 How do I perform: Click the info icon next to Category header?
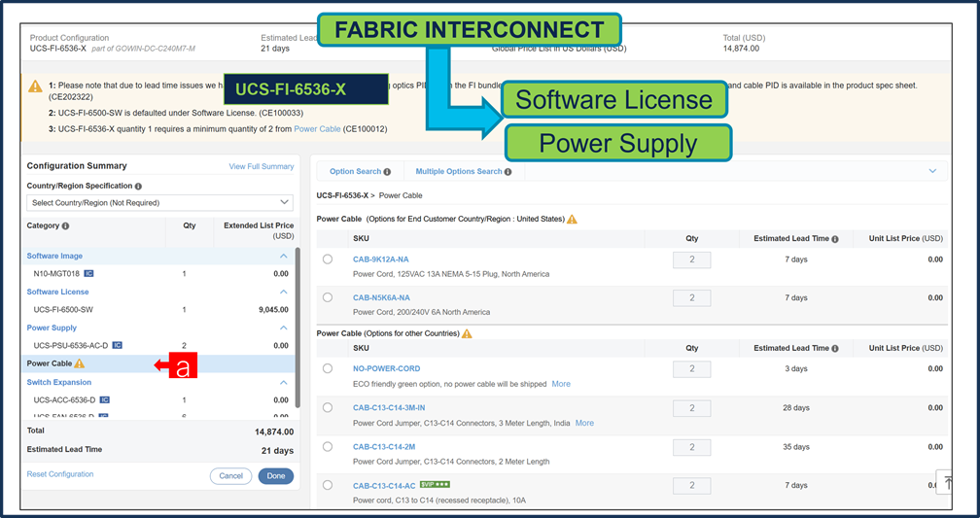pos(66,226)
